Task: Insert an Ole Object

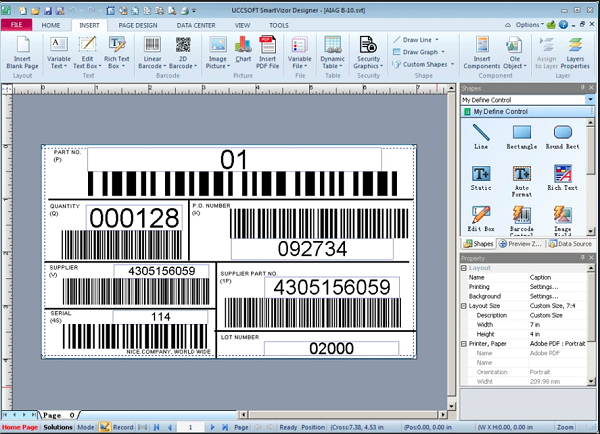Action: [x=515, y=53]
